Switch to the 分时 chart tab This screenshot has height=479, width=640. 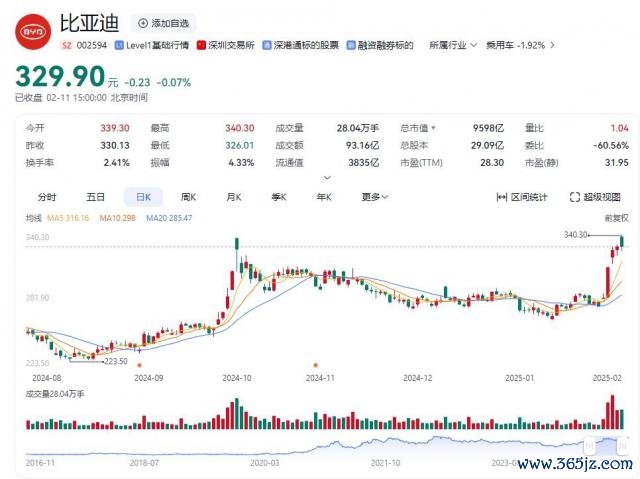click(47, 197)
